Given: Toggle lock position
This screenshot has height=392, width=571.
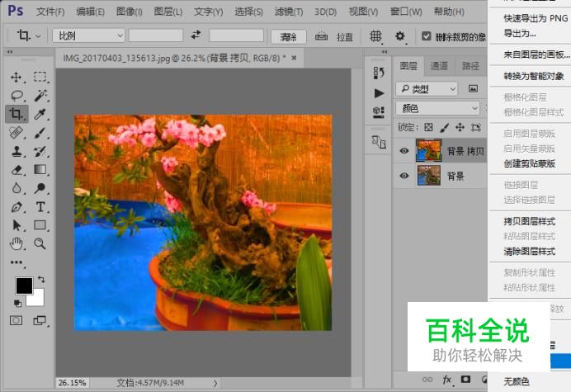Looking at the screenshot, I should tap(460, 127).
